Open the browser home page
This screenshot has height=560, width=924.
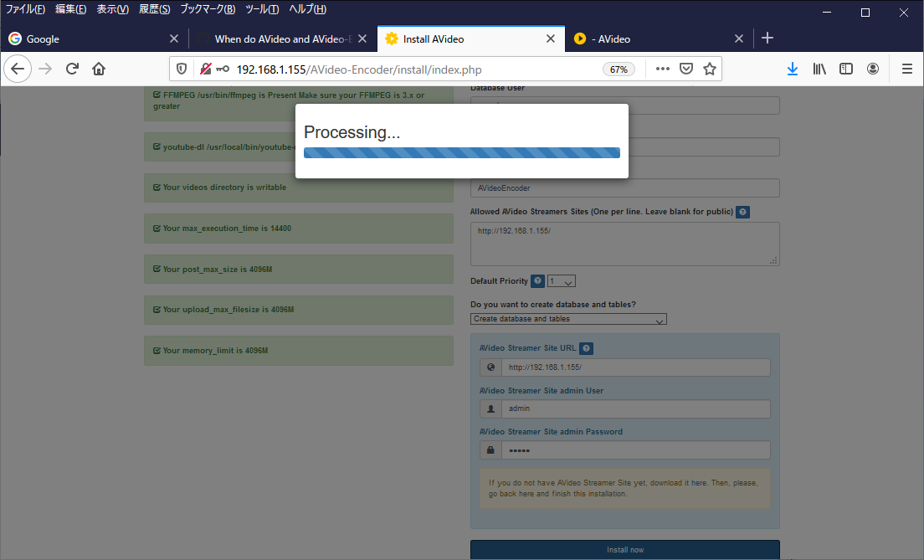99,69
